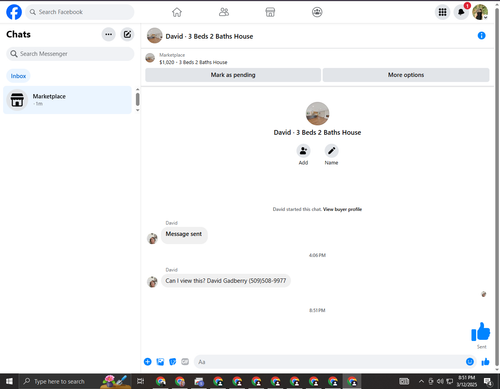Start a new message with compose icon

[x=127, y=34]
